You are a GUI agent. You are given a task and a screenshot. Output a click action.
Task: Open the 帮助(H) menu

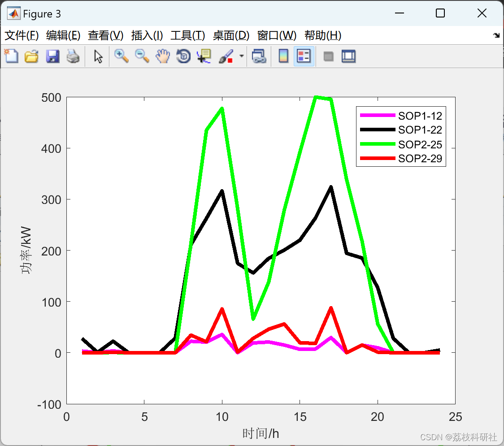point(323,35)
